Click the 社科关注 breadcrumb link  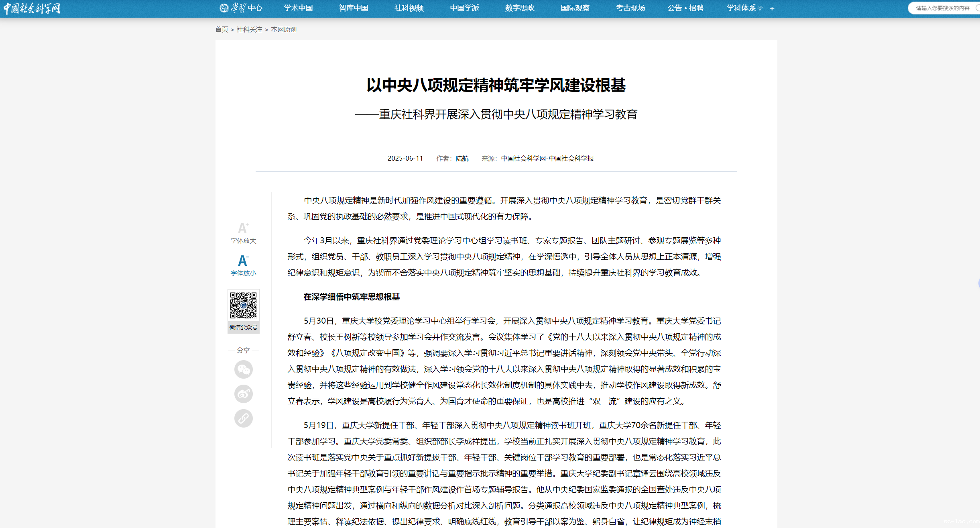(249, 29)
